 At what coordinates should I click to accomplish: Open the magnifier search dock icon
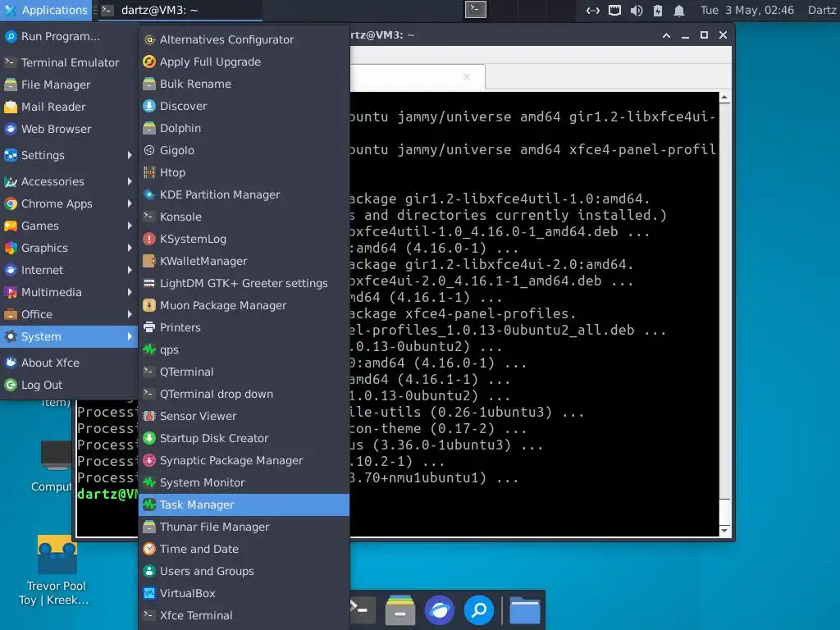[479, 610]
